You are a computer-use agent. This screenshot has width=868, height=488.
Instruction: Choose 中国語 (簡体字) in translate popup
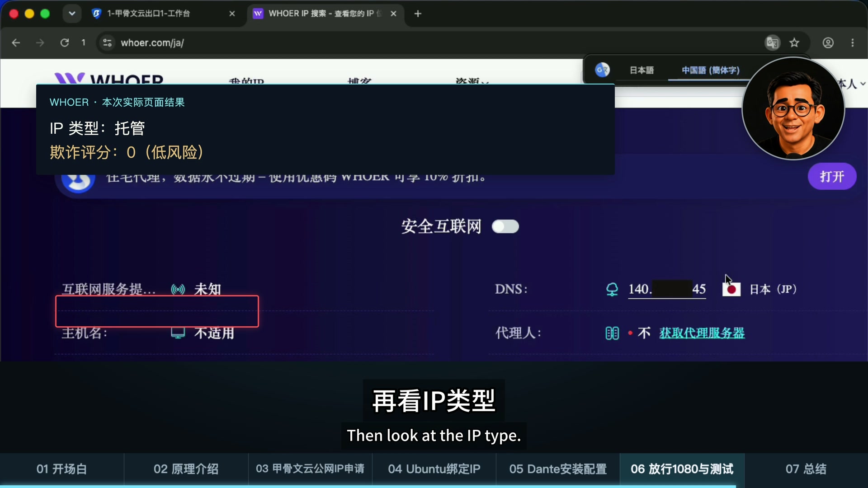point(710,70)
